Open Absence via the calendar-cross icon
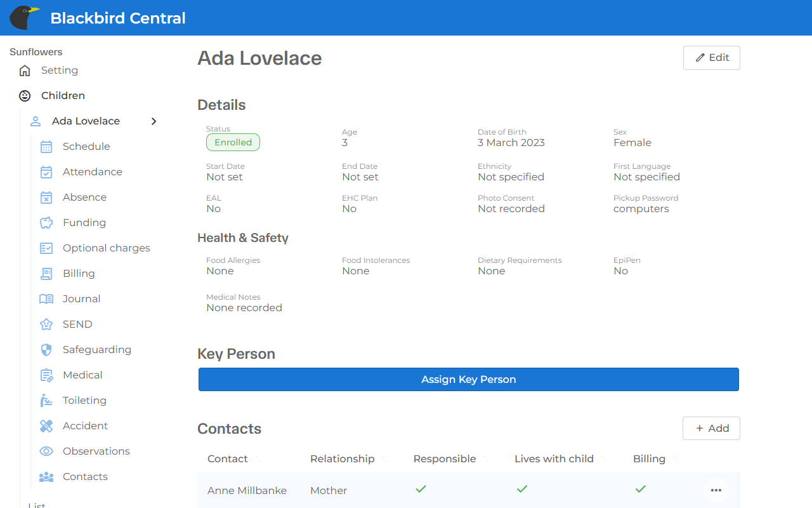812x508 pixels. point(46,197)
